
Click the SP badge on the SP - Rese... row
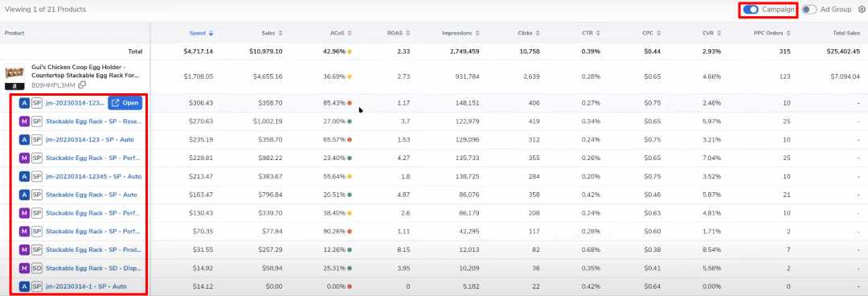[36, 121]
